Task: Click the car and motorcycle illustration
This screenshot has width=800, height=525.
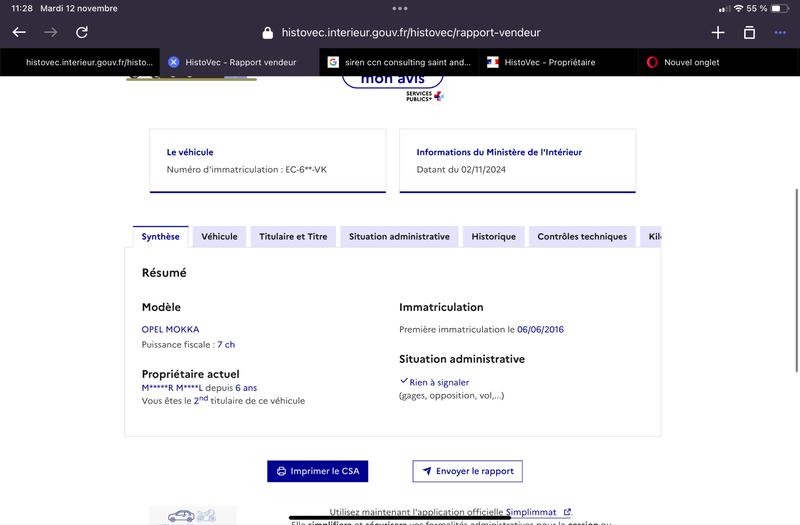Action: pos(192,515)
